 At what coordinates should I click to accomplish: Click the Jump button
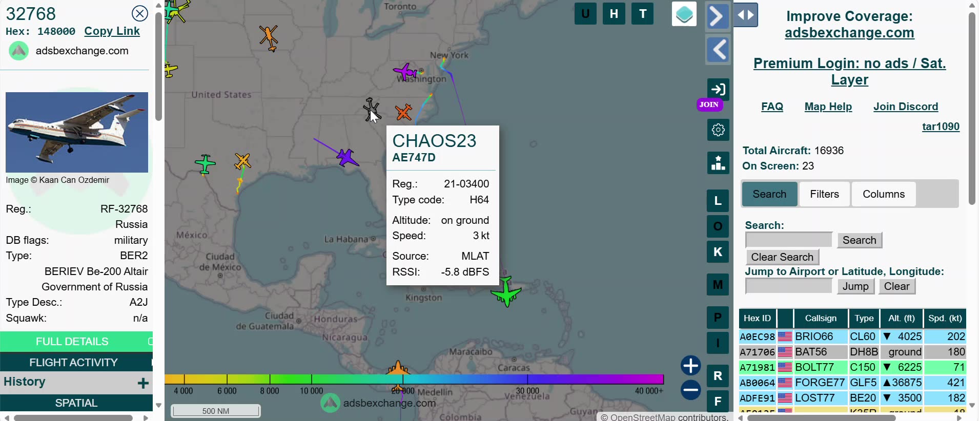(x=855, y=286)
